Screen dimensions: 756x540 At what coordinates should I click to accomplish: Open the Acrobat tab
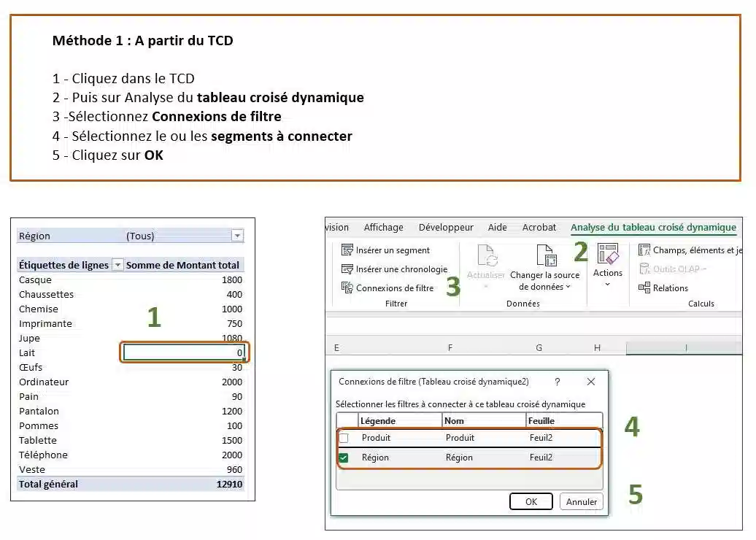click(539, 227)
